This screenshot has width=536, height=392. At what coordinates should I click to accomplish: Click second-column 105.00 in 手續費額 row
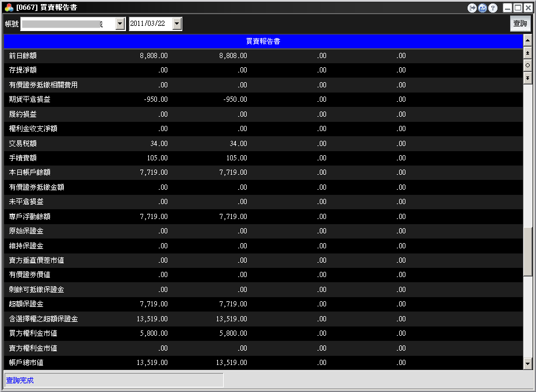pyautogui.click(x=237, y=158)
